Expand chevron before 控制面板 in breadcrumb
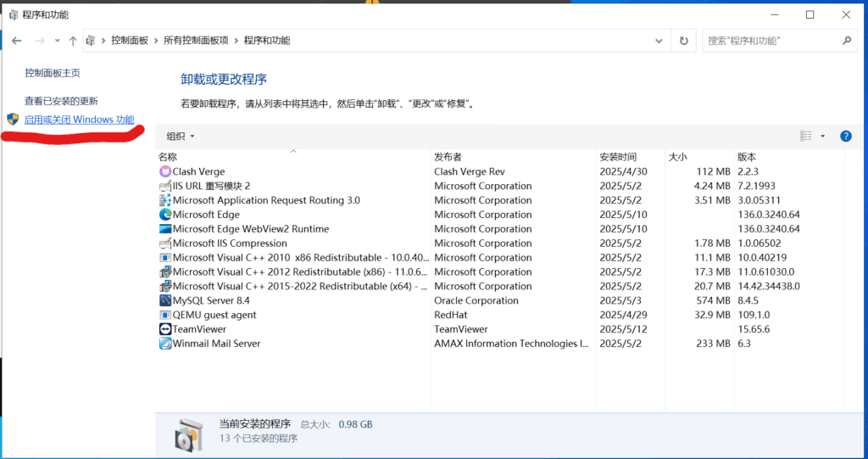The width and height of the screenshot is (868, 459). 103,41
